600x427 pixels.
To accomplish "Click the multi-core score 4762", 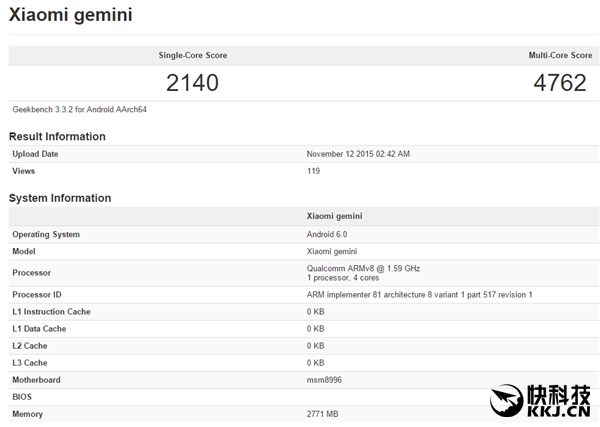I will 560,83.
